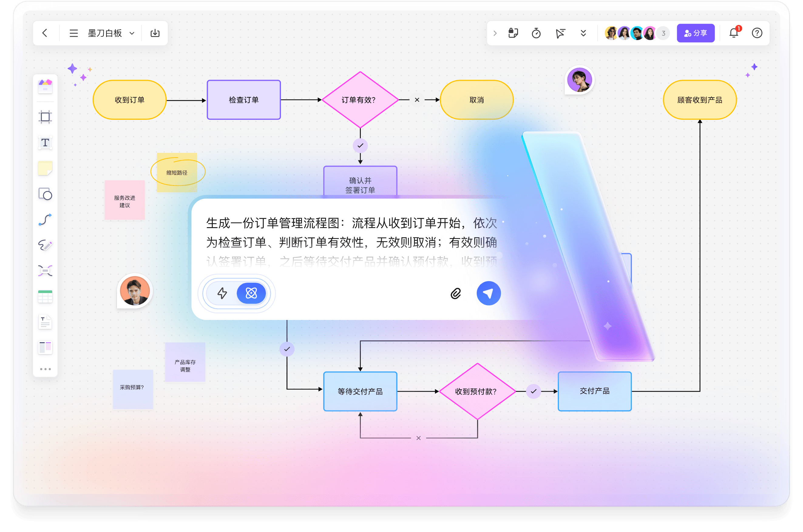Show the 3 additional collaborators

663,33
